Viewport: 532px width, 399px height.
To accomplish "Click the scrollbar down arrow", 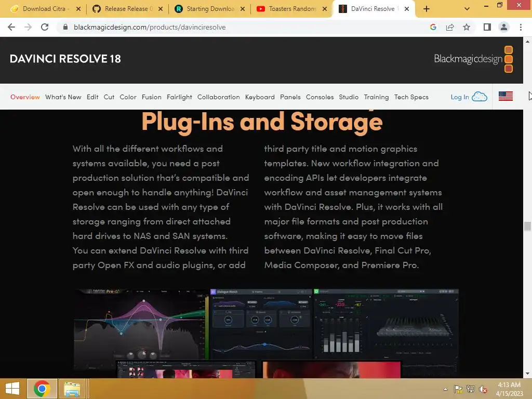I will (x=527, y=374).
